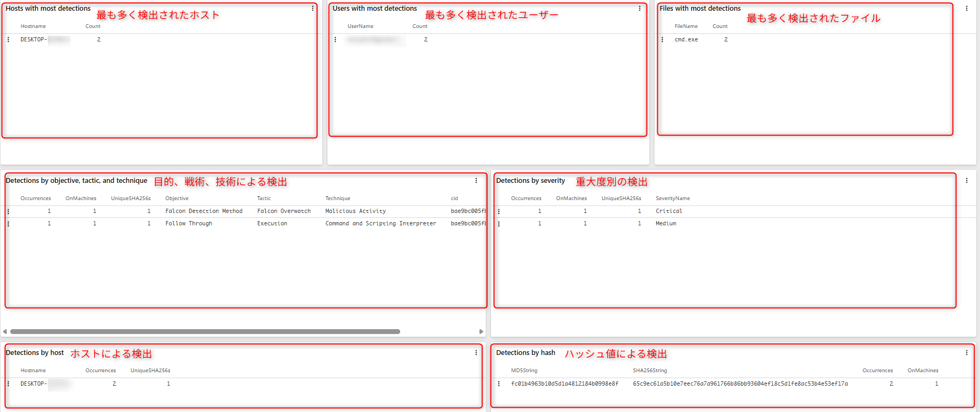Viewport: 980px width, 412px height.
Task: Open row actions for the Medium severity row
Action: (499, 224)
